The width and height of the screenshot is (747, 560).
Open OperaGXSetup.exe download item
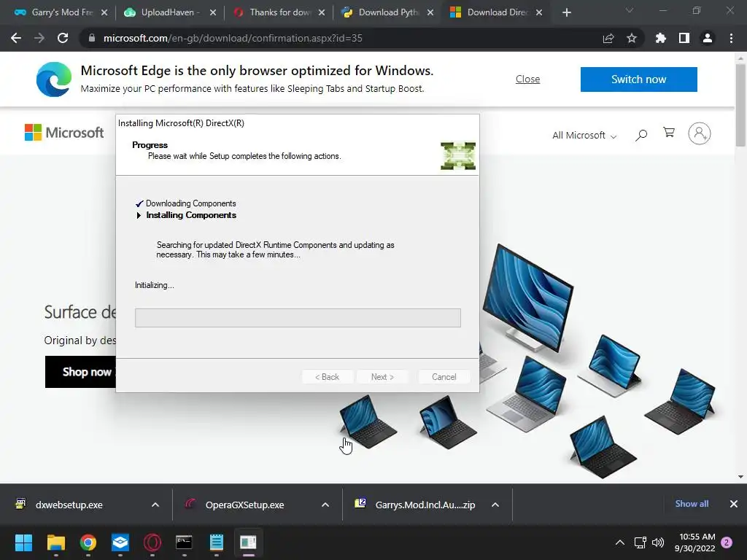point(244,505)
